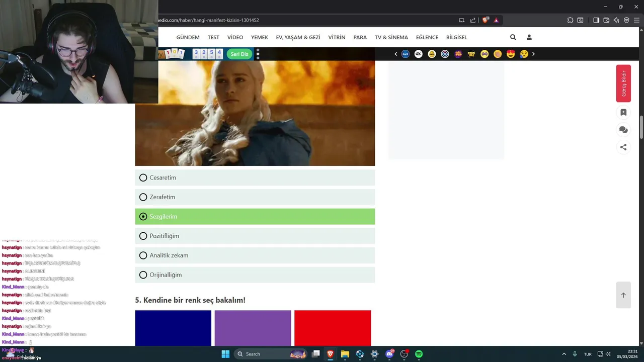The image size is (644, 362).
Task: Click the install/cast screen icon in address bar
Action: (x=461, y=20)
